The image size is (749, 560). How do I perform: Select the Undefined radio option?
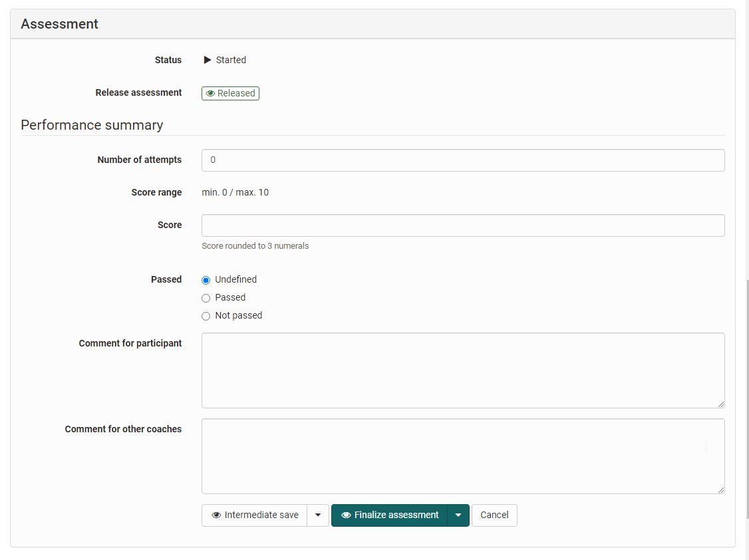point(206,280)
